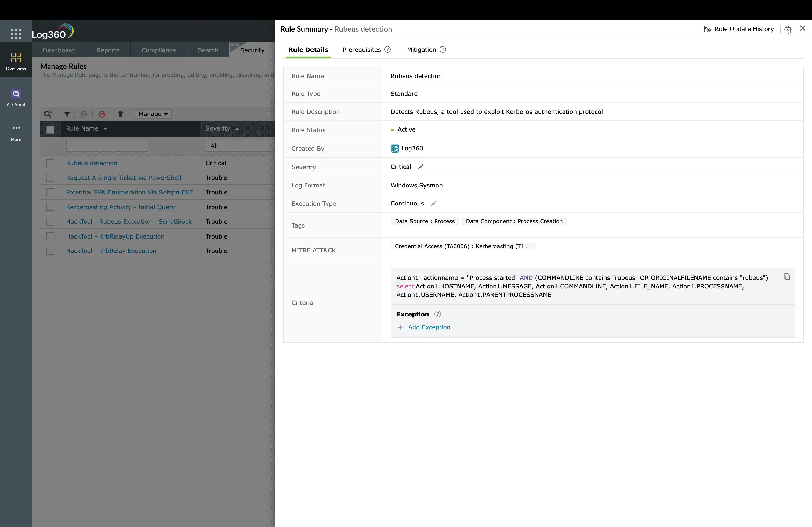Screen dimensions: 812x527
Task: Click the Credential Access MITRE ATT&CK tag
Action: point(463,246)
